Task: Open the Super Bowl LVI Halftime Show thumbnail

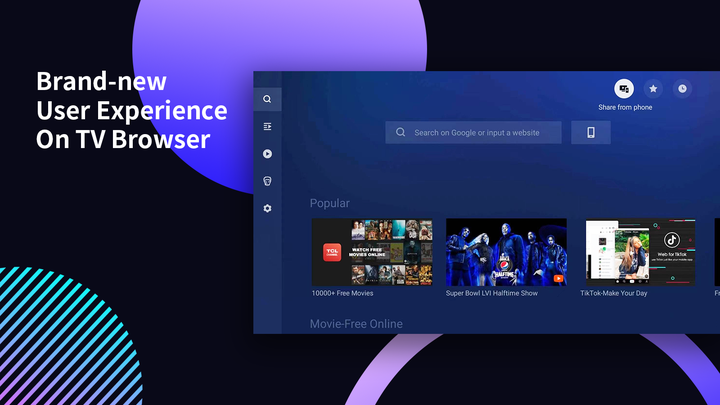Action: click(506, 252)
